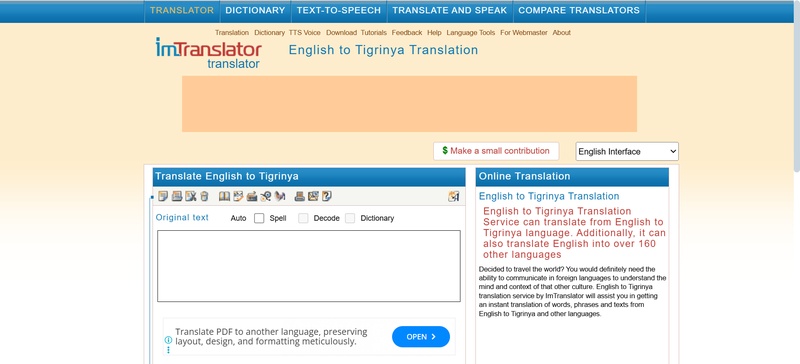Open the dictionary open-book icon in the toolbar

[x=224, y=196]
